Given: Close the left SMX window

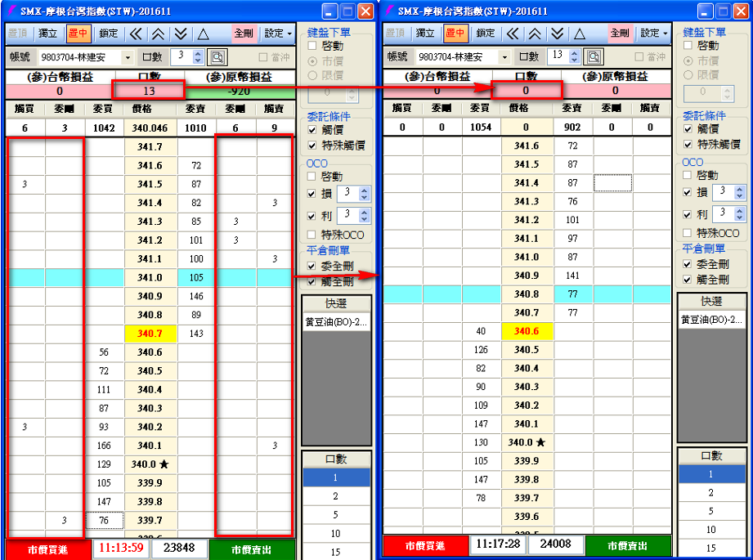Looking at the screenshot, I should pyautogui.click(x=366, y=11).
